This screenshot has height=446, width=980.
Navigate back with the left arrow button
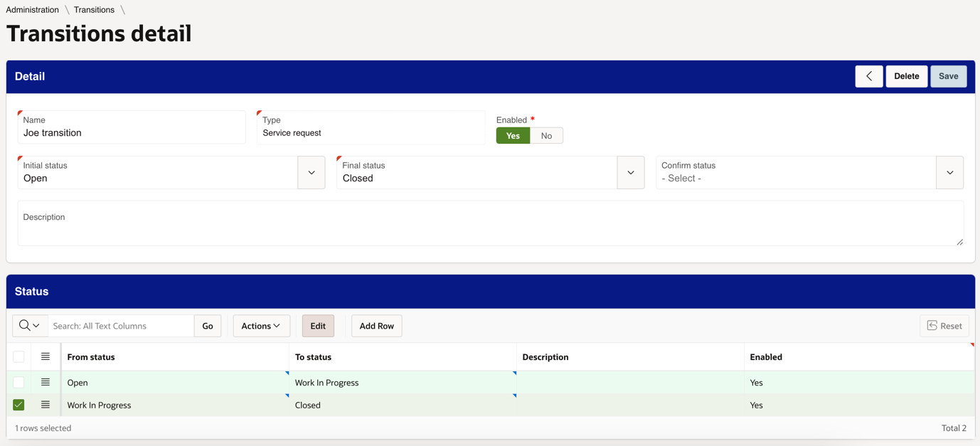point(868,76)
